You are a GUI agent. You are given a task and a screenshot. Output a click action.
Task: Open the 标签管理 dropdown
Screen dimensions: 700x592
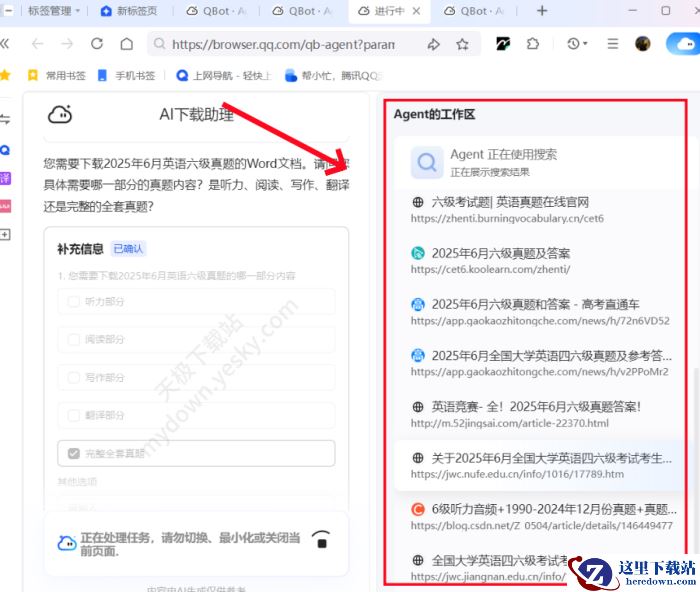pos(54,11)
